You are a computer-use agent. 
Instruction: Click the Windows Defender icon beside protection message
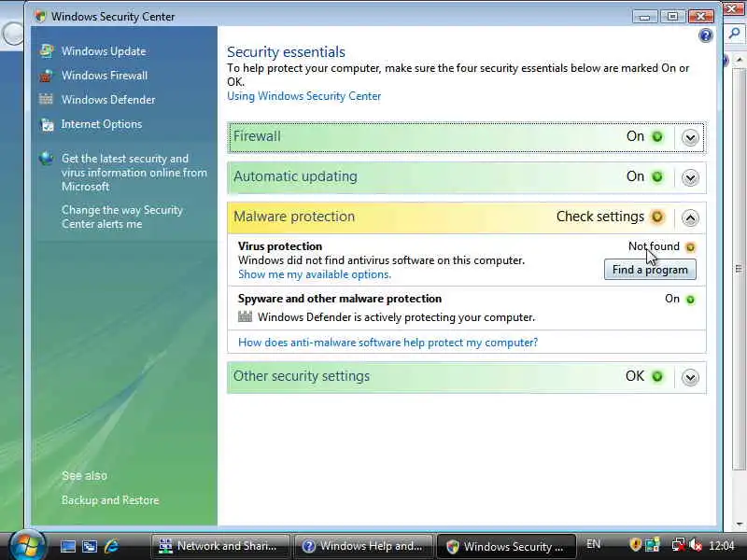pos(245,316)
